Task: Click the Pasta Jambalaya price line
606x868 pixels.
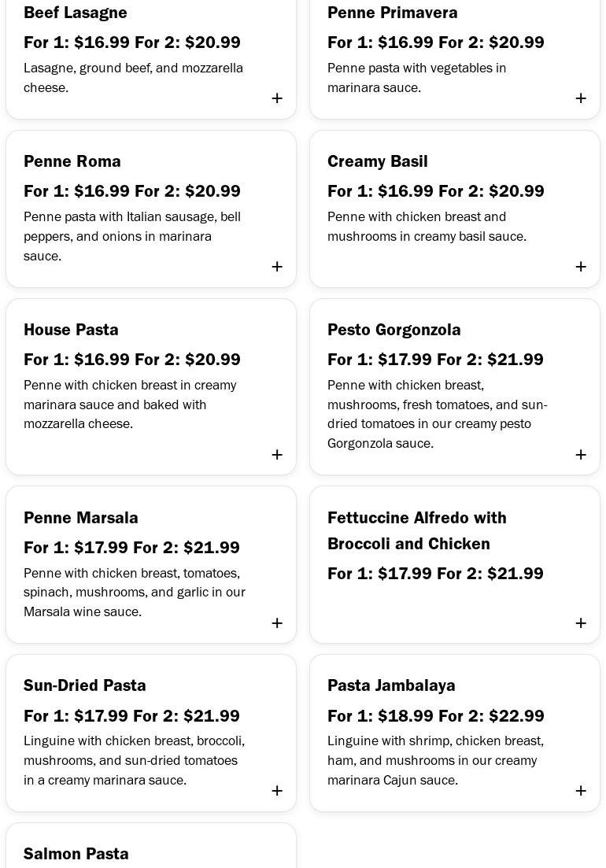Action: (436, 716)
